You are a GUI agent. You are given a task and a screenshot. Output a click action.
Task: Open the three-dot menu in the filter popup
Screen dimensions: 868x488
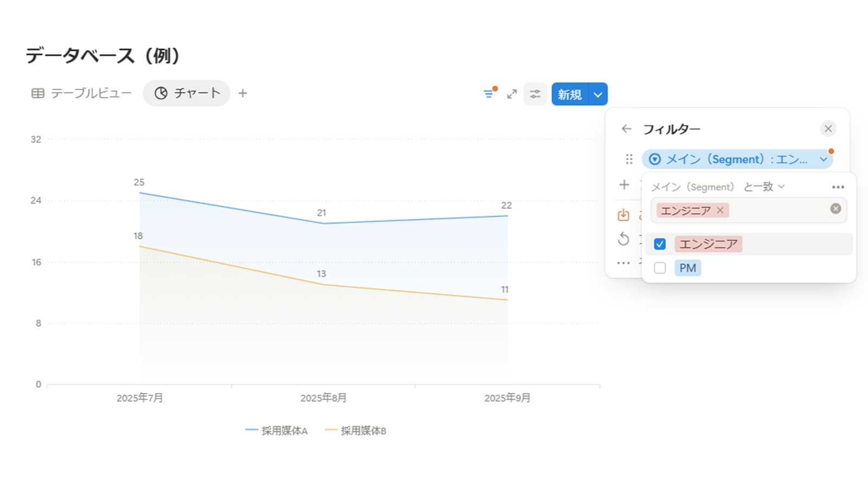[838, 187]
